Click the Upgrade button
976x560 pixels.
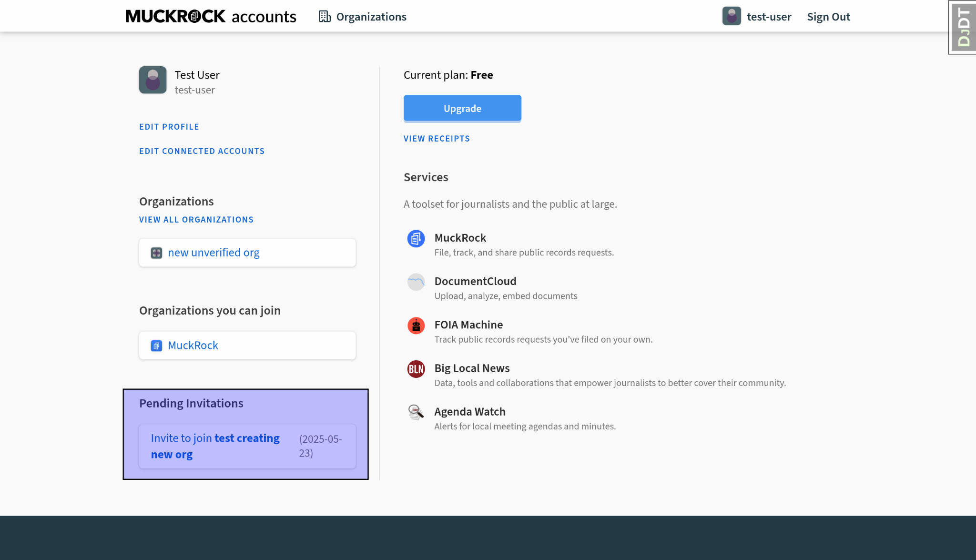click(462, 108)
